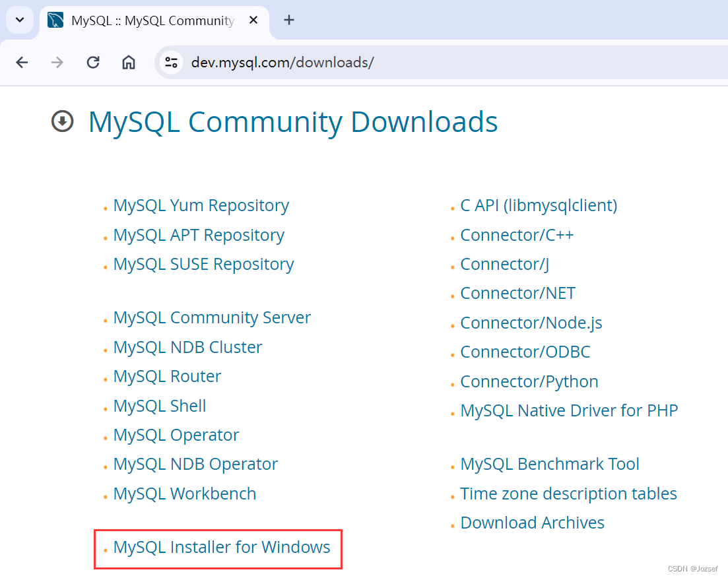Open Connector/Python link
This screenshot has height=578, width=728.
(x=529, y=381)
